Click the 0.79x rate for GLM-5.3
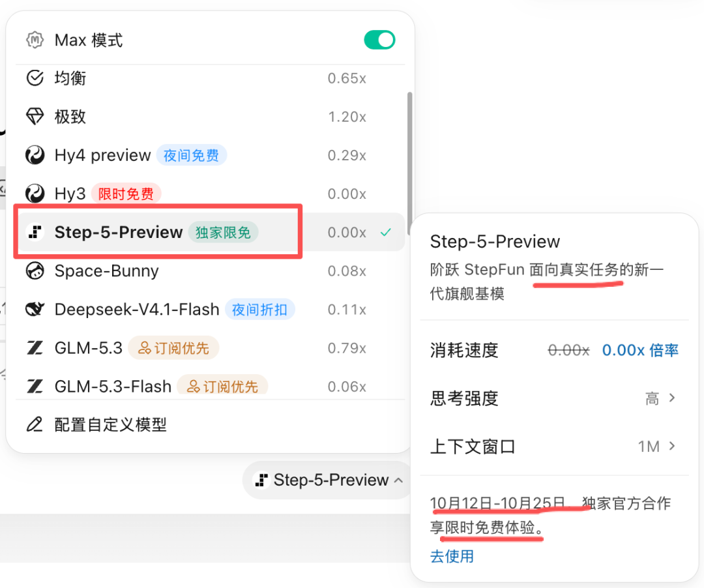The image size is (704, 588). tap(347, 348)
